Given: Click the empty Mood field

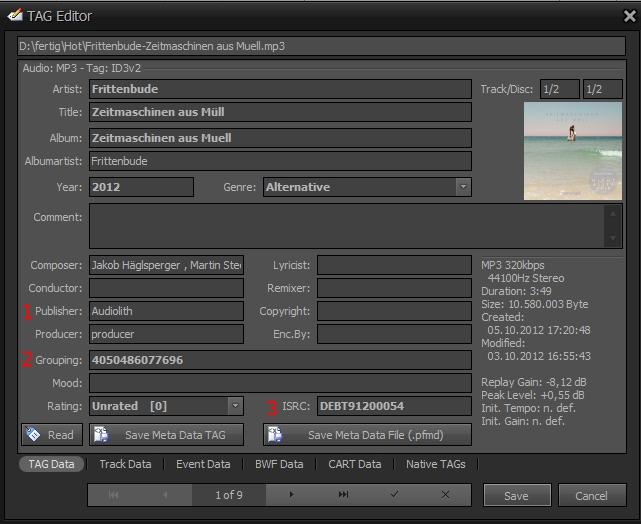Looking at the screenshot, I should 280,383.
